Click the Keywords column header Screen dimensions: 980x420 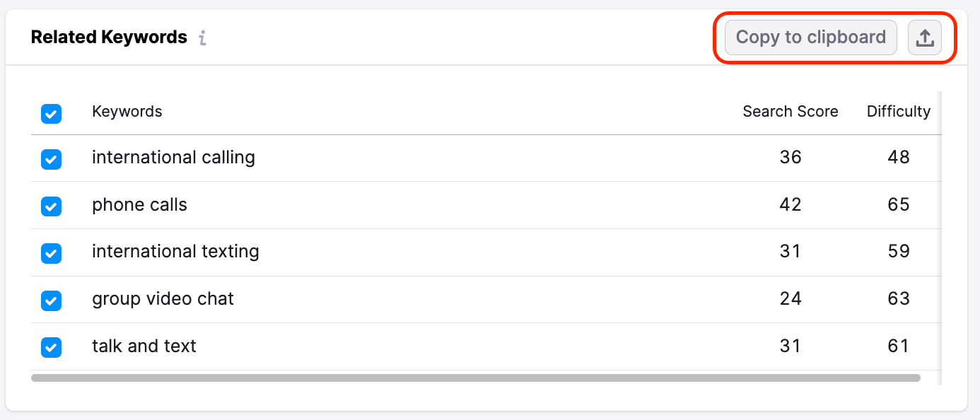point(127,111)
